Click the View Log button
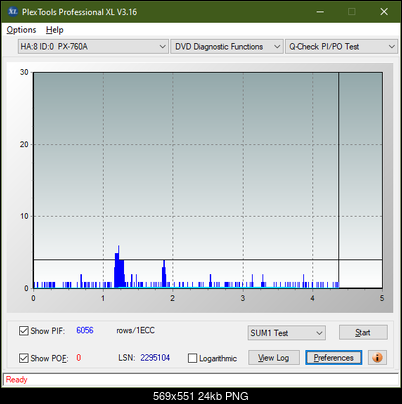402x404 pixels. (x=274, y=358)
